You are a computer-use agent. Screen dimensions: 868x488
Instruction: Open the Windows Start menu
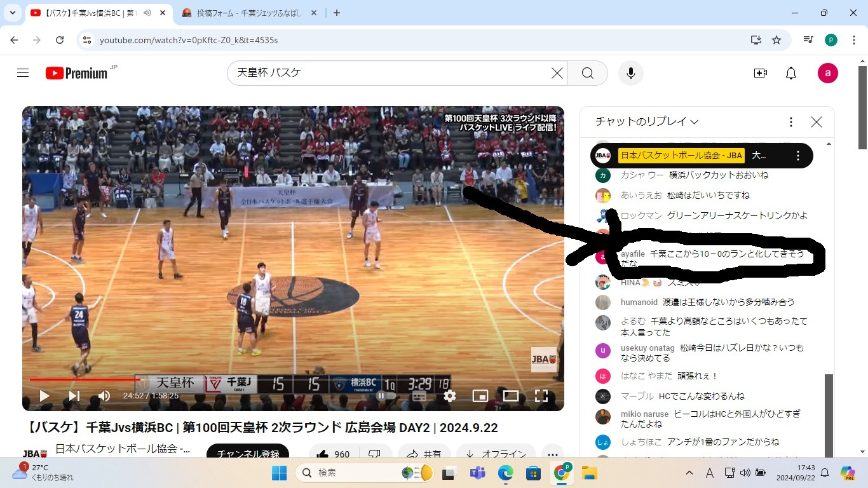(279, 473)
